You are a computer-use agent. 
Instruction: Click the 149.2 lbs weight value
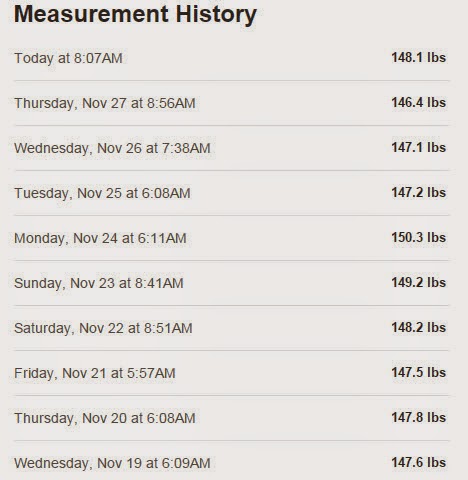pyautogui.click(x=418, y=282)
